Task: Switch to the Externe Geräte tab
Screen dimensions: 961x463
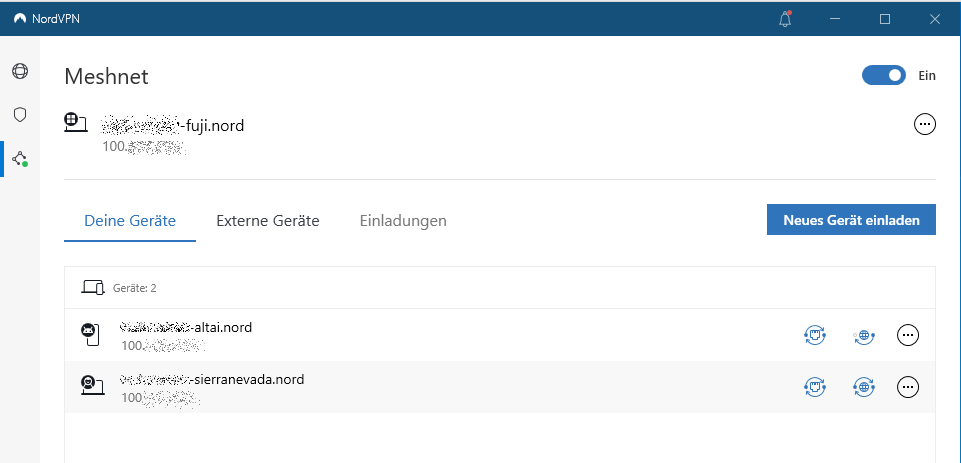Action: (268, 221)
